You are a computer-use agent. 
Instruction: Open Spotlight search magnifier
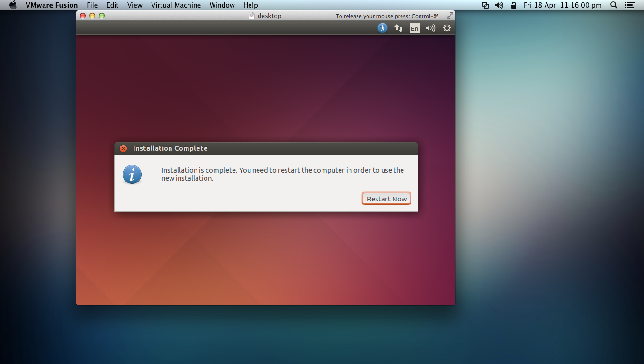click(x=614, y=5)
